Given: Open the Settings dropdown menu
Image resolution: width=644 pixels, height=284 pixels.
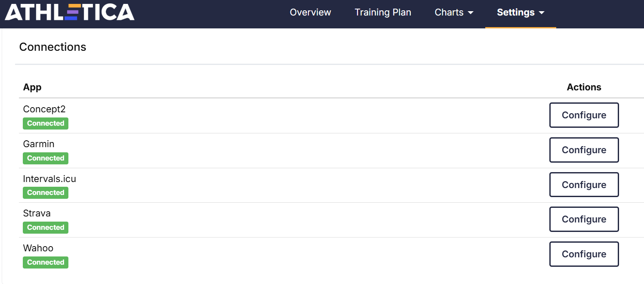Looking at the screenshot, I should point(521,12).
